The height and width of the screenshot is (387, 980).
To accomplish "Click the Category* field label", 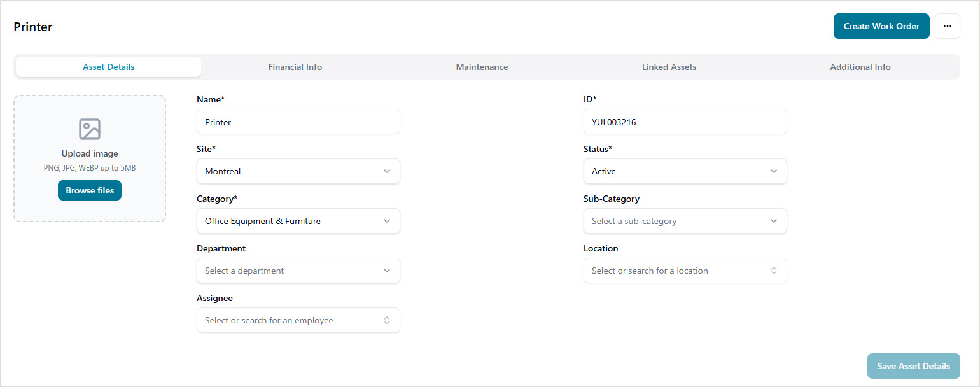I will click(x=217, y=199).
